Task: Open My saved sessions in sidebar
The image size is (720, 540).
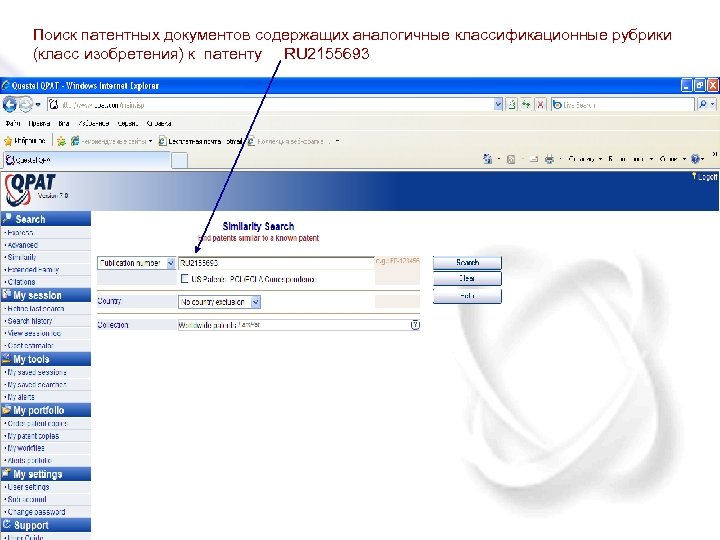Action: [x=36, y=372]
